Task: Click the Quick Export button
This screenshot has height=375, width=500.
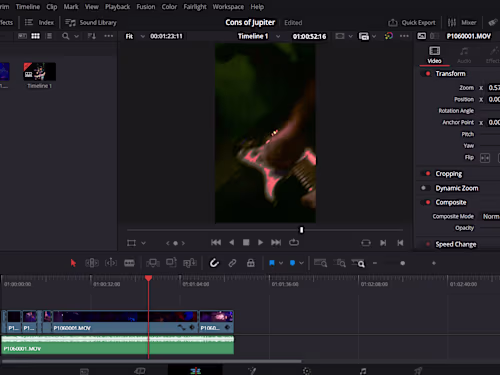Action: pyautogui.click(x=412, y=22)
